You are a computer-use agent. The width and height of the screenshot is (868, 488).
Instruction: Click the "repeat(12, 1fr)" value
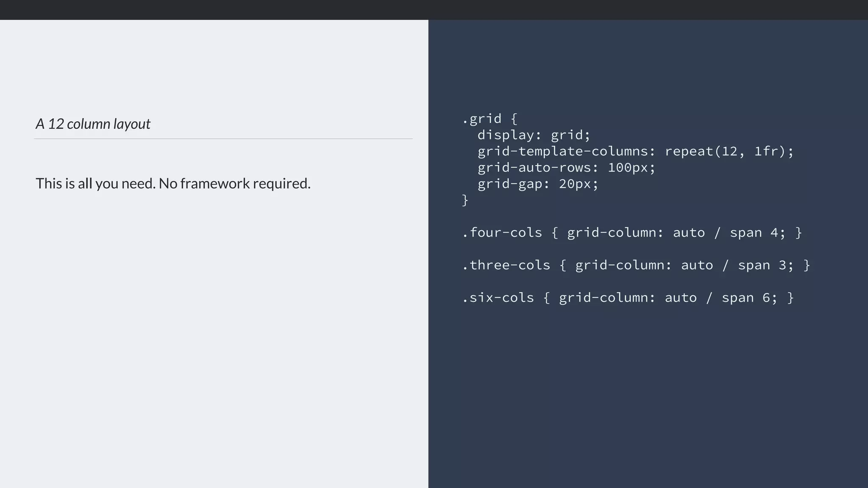725,151
